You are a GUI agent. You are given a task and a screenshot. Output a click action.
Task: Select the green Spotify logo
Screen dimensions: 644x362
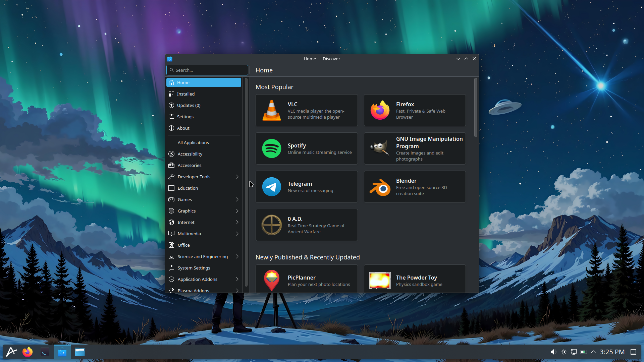(271, 148)
